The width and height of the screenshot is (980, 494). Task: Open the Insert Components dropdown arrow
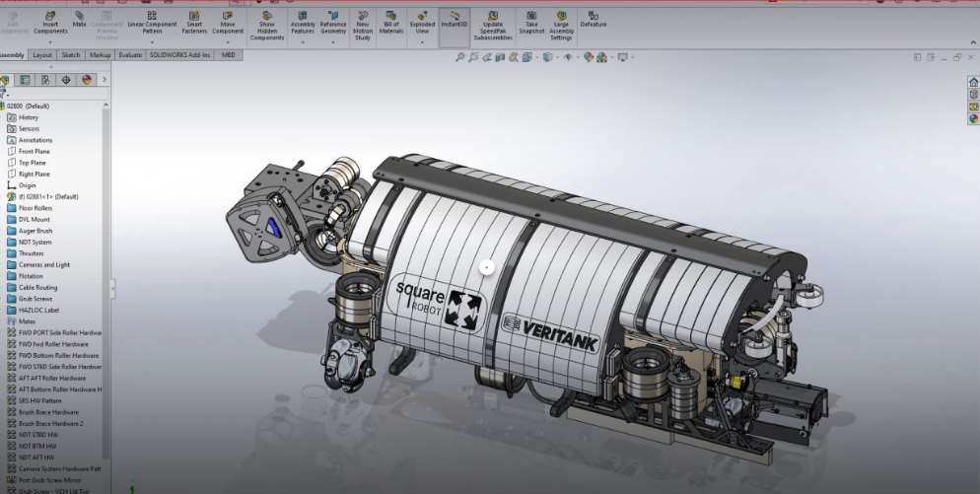tap(50, 43)
